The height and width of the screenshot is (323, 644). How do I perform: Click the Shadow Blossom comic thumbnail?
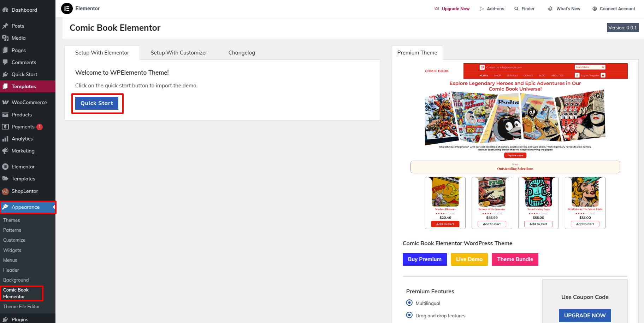pos(445,192)
